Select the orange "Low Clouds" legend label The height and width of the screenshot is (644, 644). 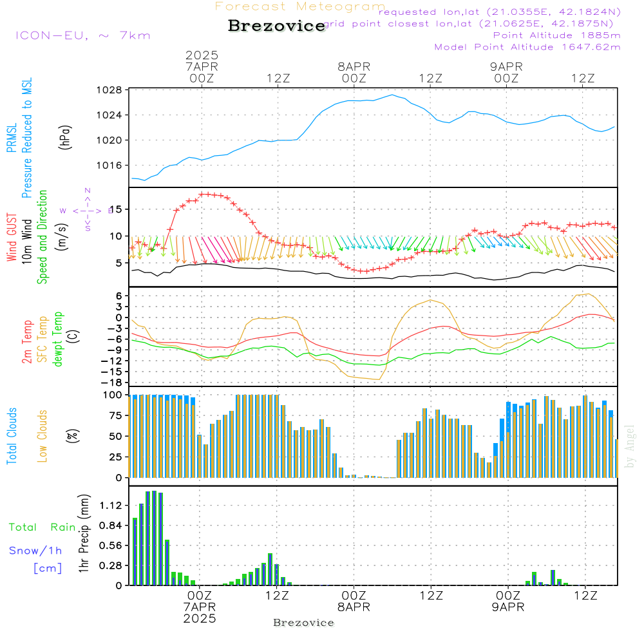[x=42, y=436]
